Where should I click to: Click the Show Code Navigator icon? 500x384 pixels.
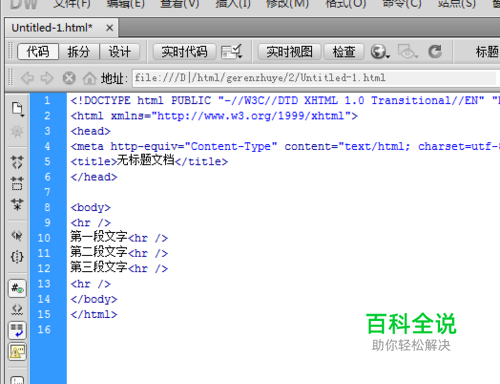tap(17, 131)
